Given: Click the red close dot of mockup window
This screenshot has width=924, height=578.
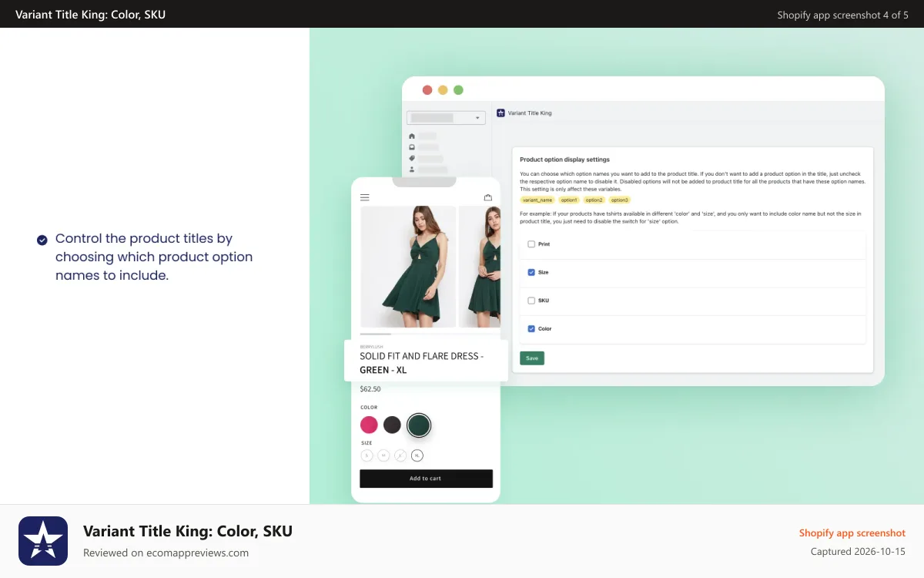Looking at the screenshot, I should (x=427, y=90).
